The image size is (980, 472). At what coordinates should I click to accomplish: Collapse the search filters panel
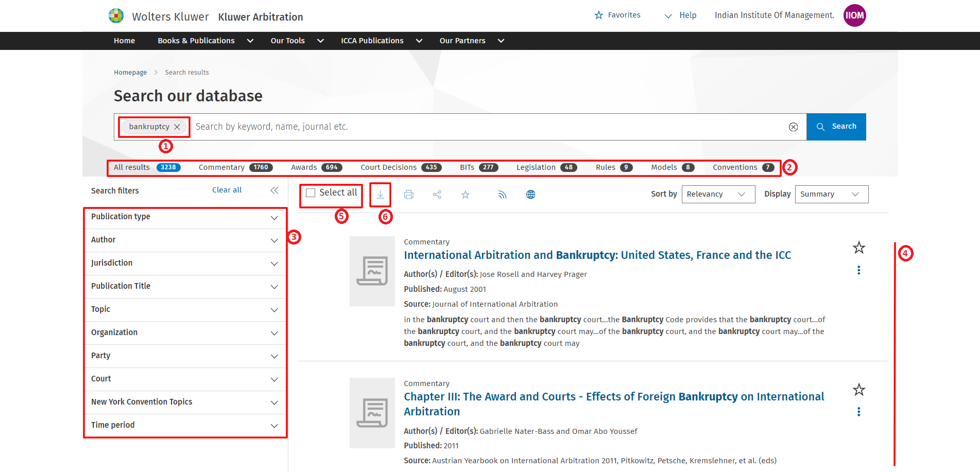tap(274, 190)
